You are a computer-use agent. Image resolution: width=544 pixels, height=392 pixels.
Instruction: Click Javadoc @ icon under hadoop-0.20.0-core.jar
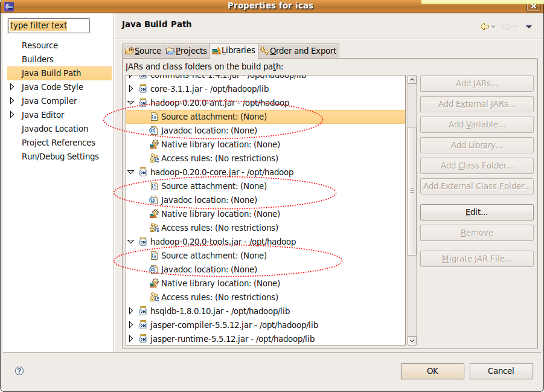(153, 200)
